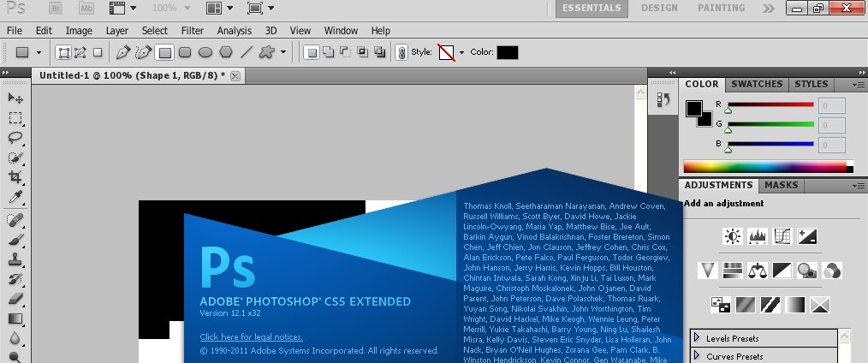The image size is (868, 363).
Task: Pick the Ellipse shape tool
Action: pos(205,52)
